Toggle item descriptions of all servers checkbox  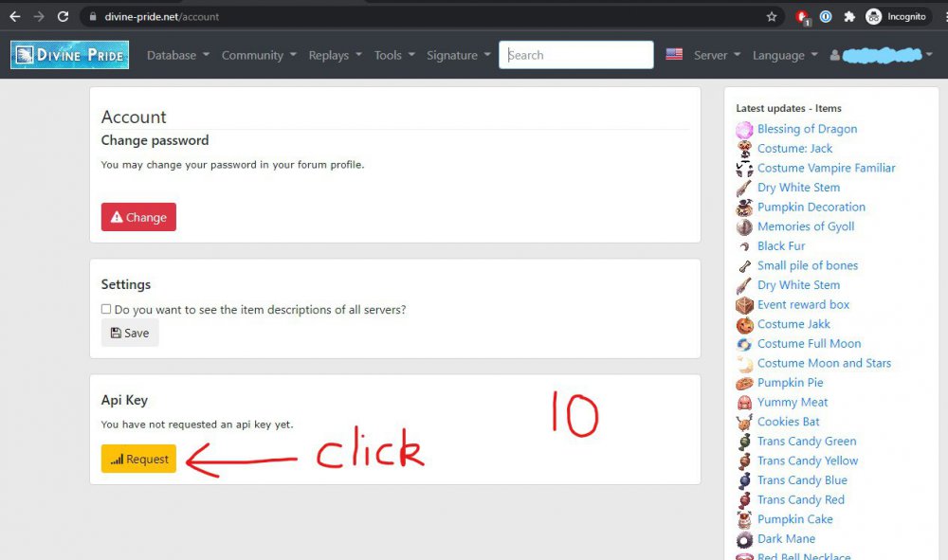pyautogui.click(x=106, y=309)
